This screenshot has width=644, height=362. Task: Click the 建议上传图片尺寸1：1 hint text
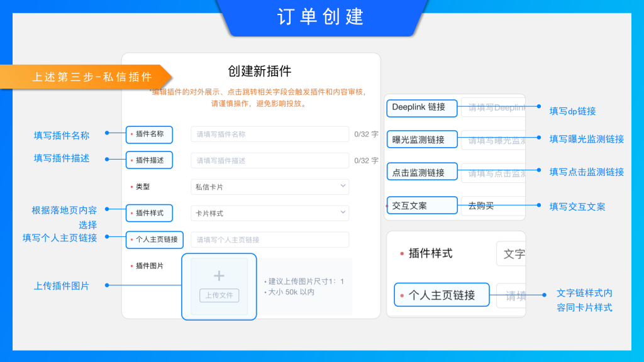pyautogui.click(x=306, y=282)
